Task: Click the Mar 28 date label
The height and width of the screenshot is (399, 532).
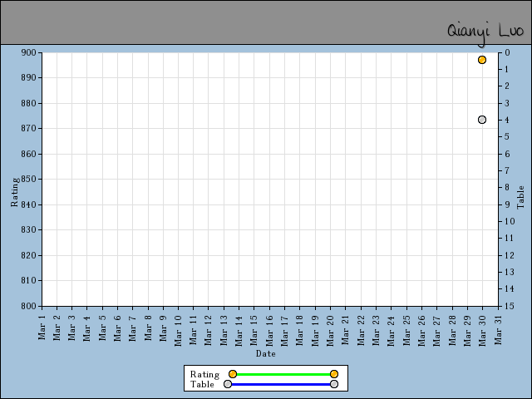Action: [x=452, y=331]
